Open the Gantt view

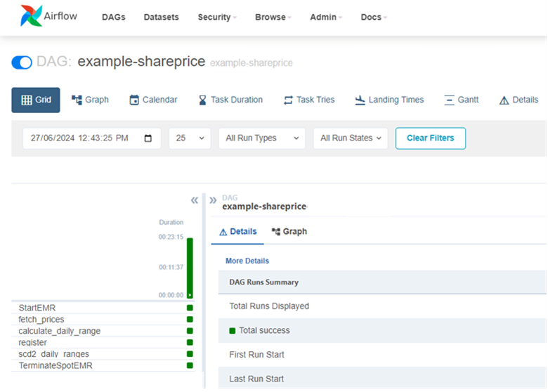point(462,100)
